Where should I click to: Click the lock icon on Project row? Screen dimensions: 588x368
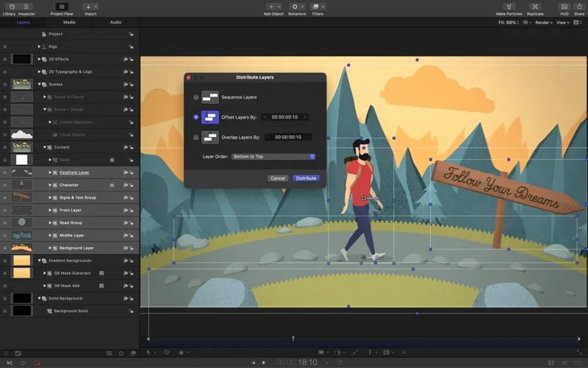coord(131,34)
